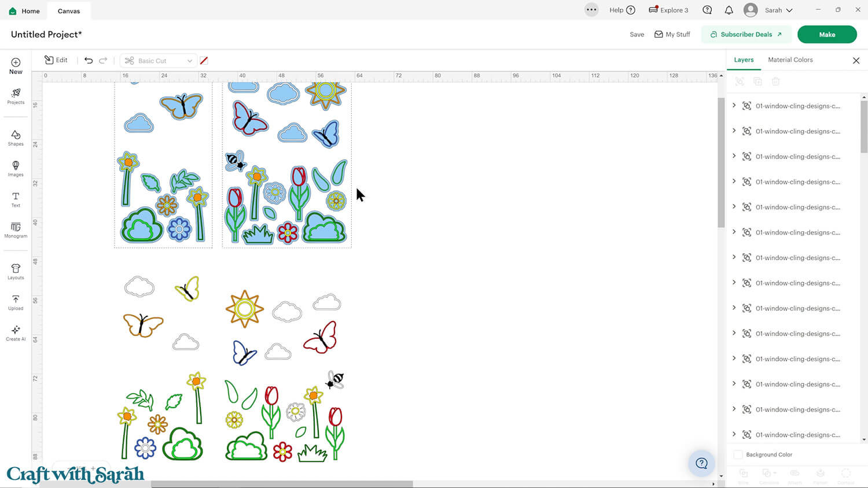The image size is (868, 488).
Task: Open the notifications bell
Action: (729, 10)
